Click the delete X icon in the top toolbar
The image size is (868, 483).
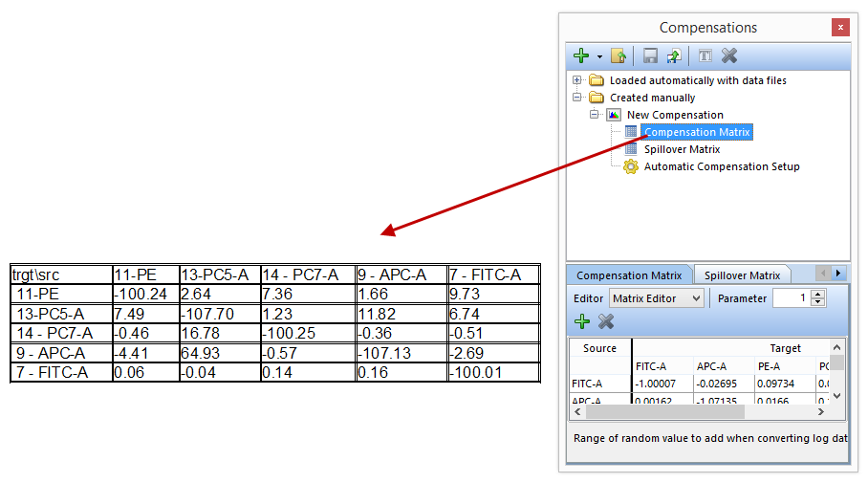pos(729,56)
